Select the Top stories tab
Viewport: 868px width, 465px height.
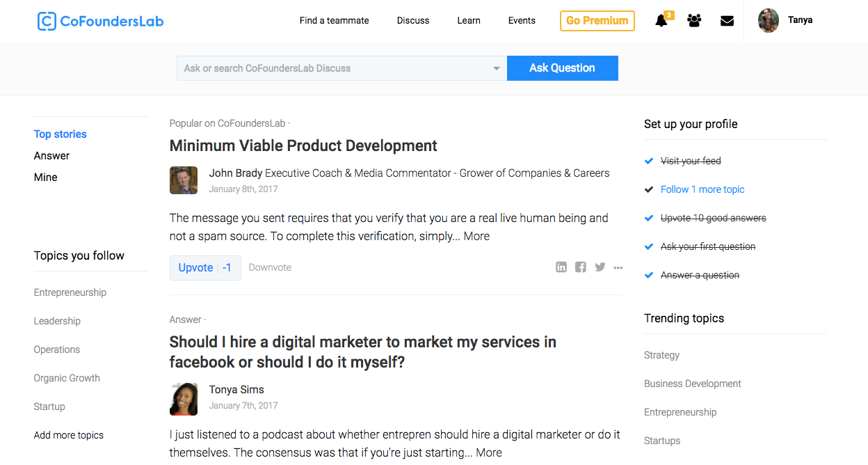pyautogui.click(x=61, y=134)
